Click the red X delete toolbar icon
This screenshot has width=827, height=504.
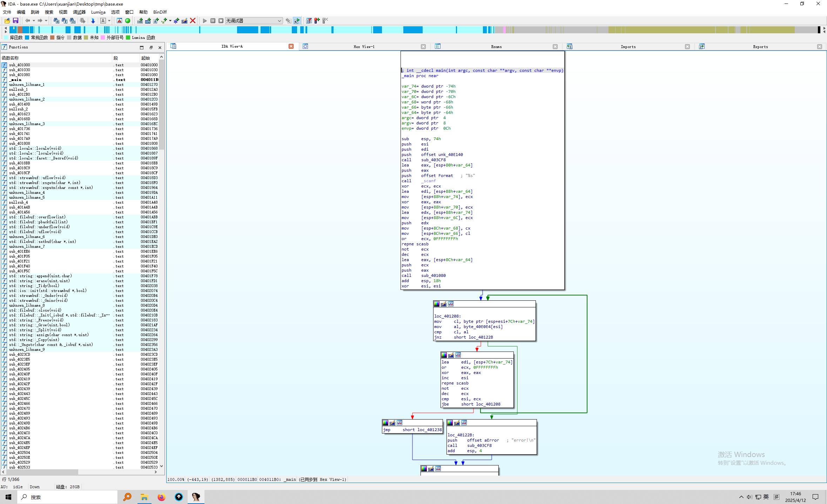193,21
